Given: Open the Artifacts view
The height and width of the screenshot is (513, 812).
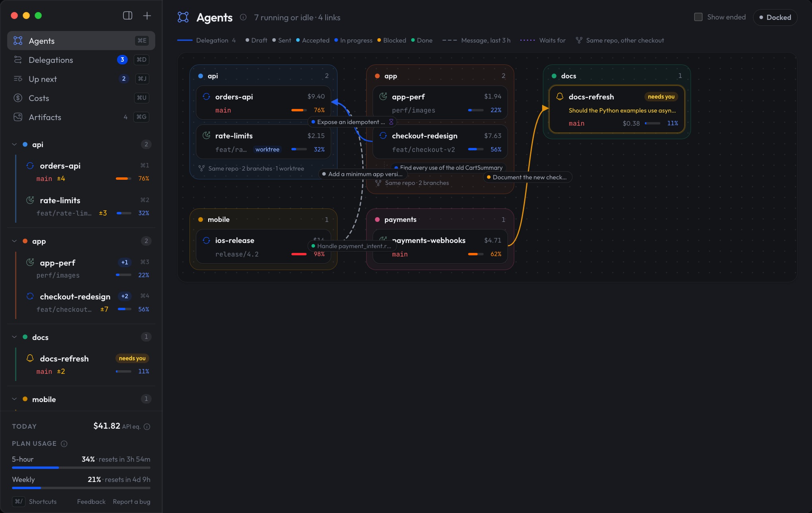Looking at the screenshot, I should click(81, 117).
